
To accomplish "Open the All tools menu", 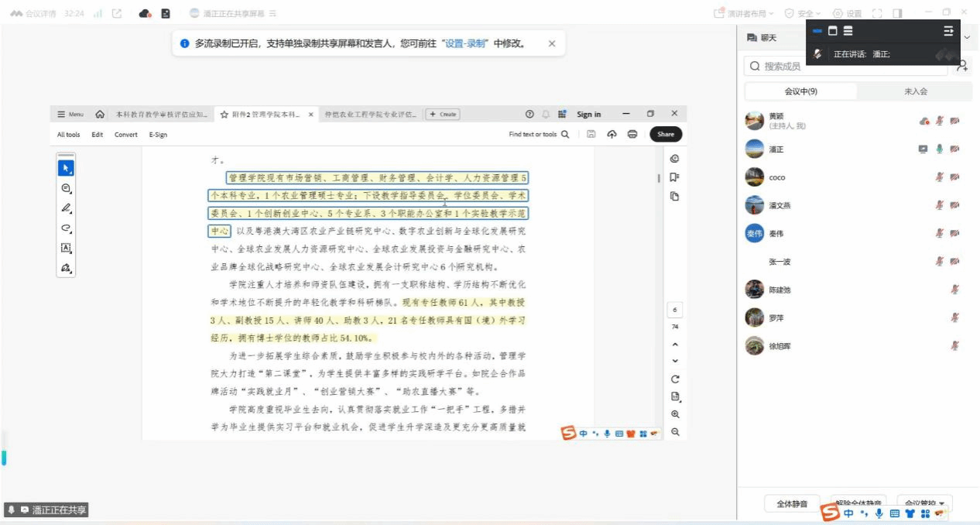I will [x=68, y=135].
